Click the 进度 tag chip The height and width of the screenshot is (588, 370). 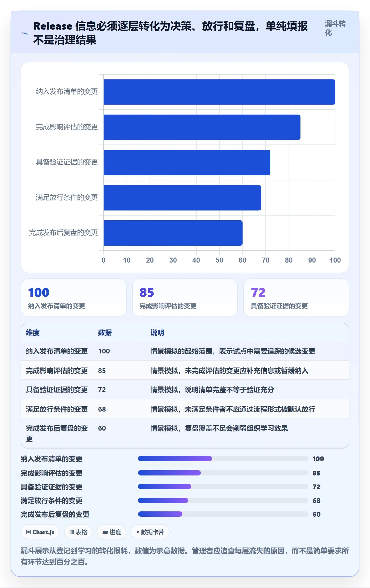112,532
